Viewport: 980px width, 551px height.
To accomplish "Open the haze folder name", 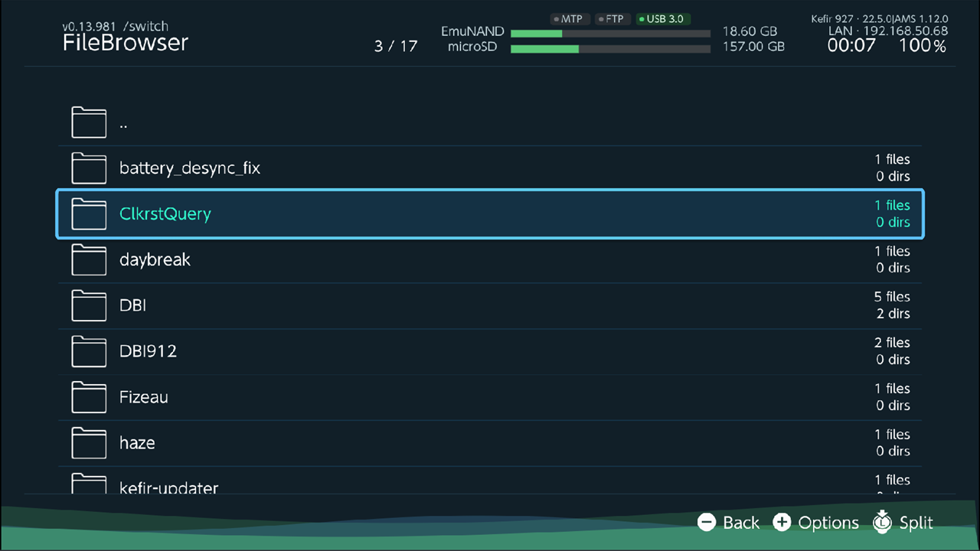I will (x=137, y=444).
